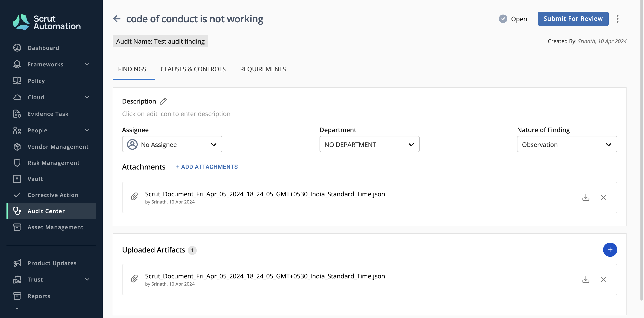Click the 'code of conduct is not working' title
This screenshot has height=318, width=644.
pos(195,19)
